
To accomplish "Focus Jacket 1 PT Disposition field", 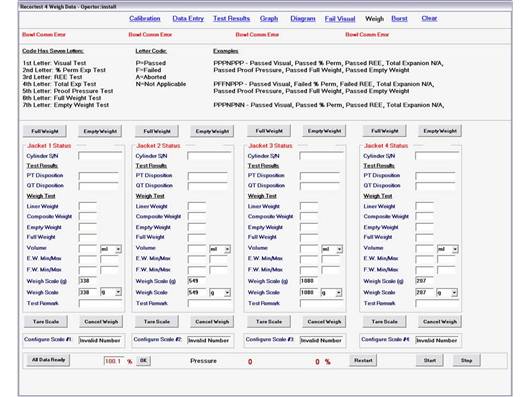I will [x=99, y=176].
